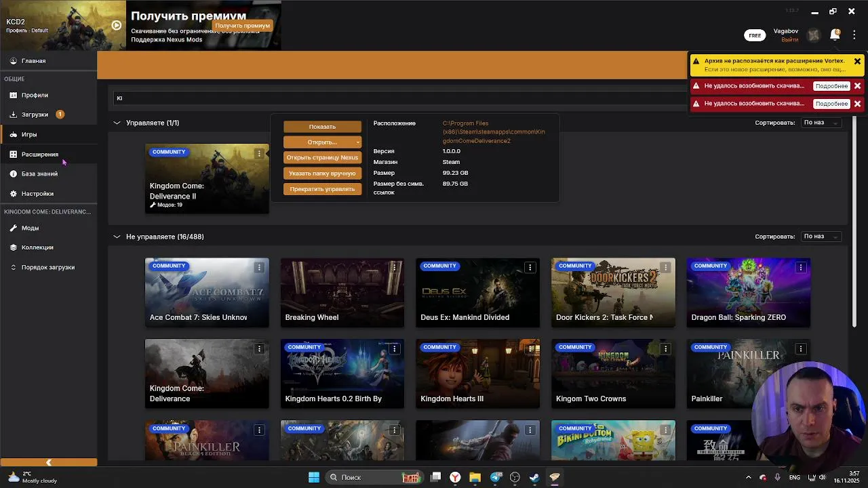This screenshot has height=488, width=868.
Task: Open three-dot menu on Kingom Two Crowns card
Action: click(665, 349)
